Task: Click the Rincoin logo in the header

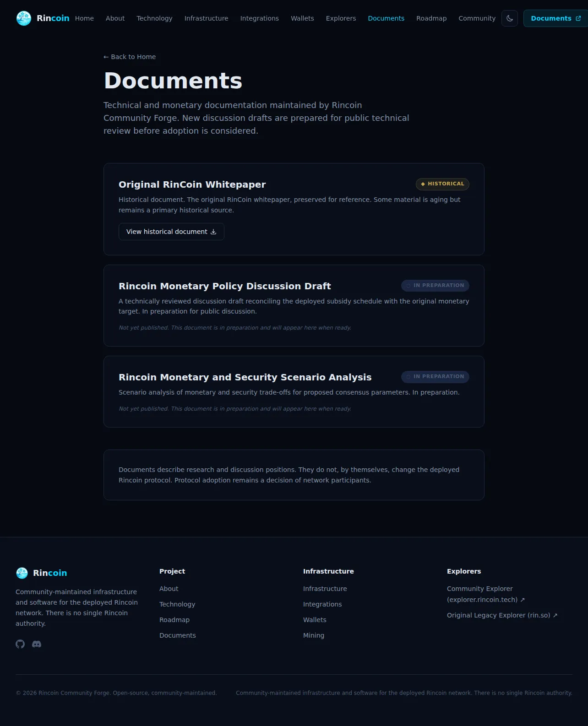Action: (43, 18)
